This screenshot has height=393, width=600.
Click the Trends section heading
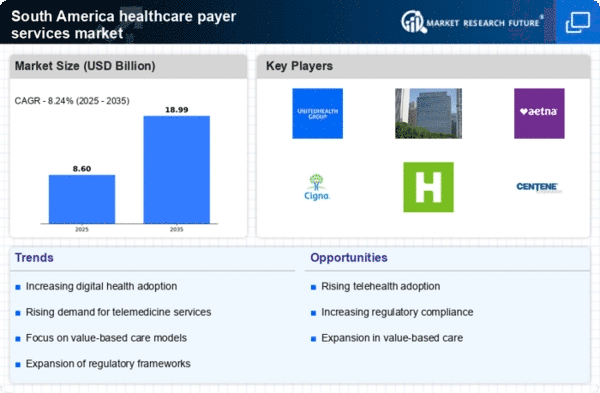tap(34, 258)
